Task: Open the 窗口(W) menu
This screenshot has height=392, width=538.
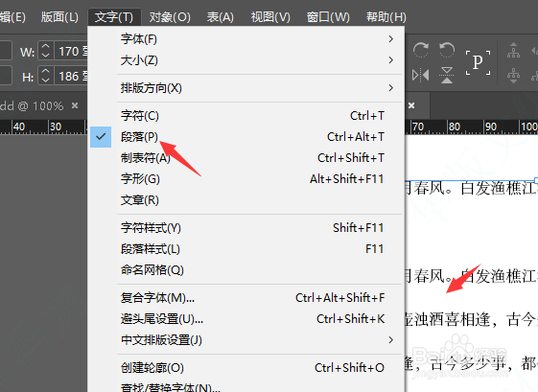Action: 328,17
